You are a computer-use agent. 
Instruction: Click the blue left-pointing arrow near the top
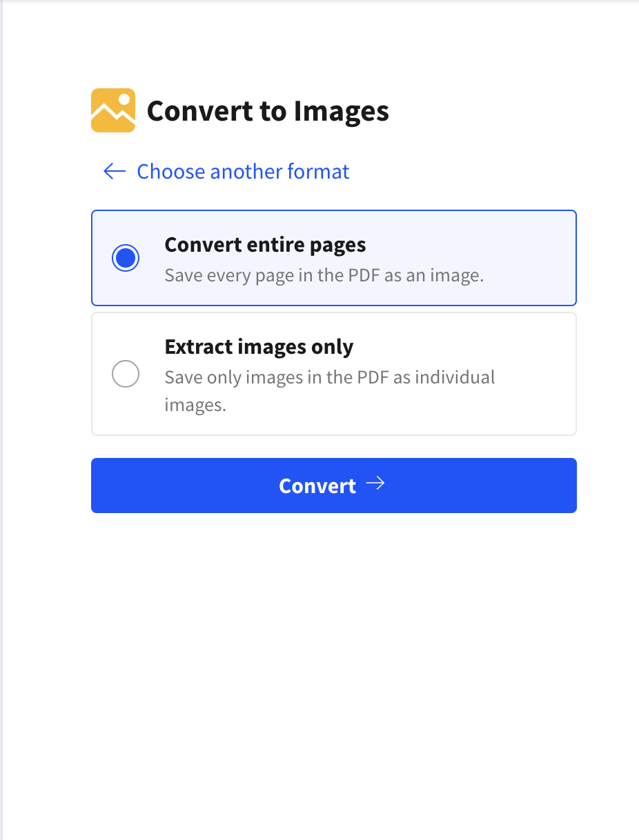point(114,171)
